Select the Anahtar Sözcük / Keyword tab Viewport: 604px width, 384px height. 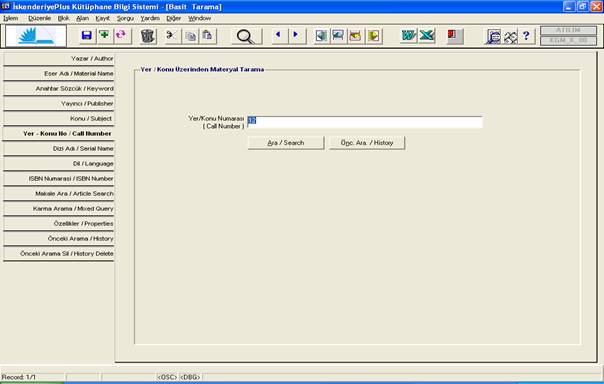pos(59,89)
